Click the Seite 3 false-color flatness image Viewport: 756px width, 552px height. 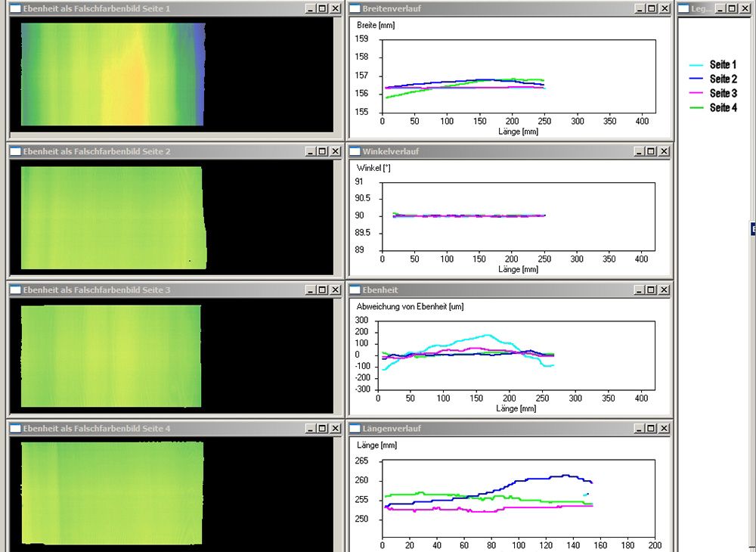pos(111,356)
